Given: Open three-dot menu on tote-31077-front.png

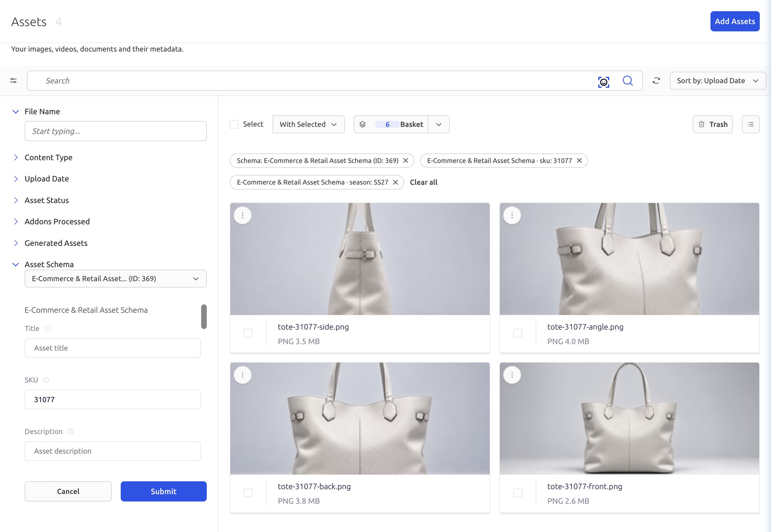Looking at the screenshot, I should pos(512,375).
